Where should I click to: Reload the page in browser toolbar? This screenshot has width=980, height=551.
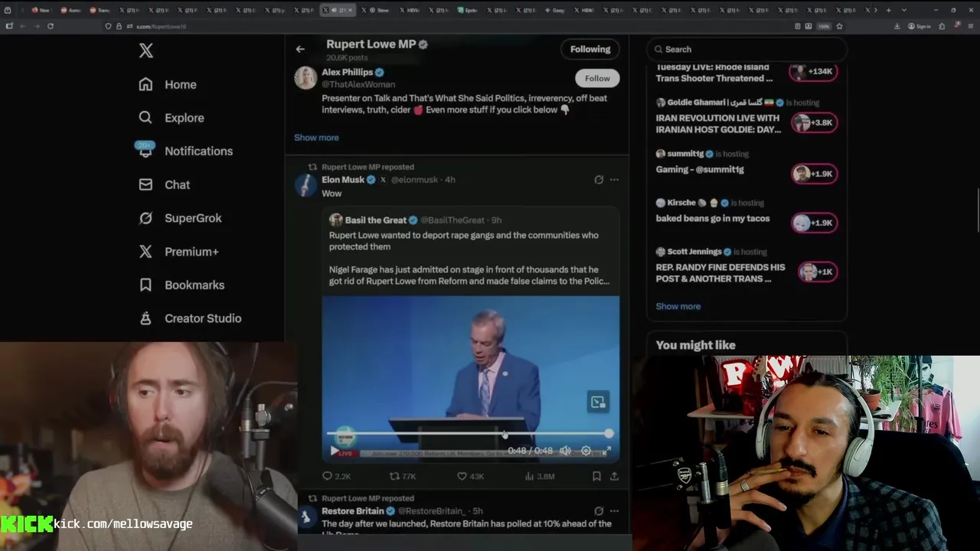point(51,26)
